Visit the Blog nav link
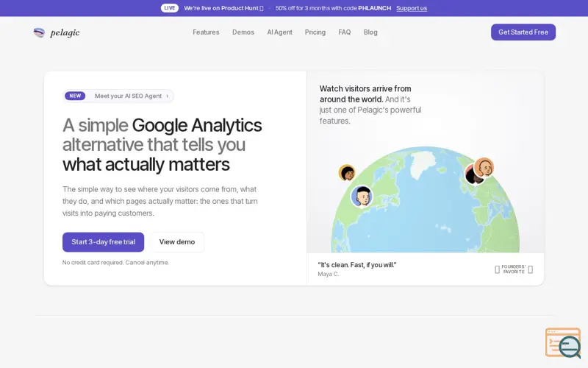 point(370,32)
